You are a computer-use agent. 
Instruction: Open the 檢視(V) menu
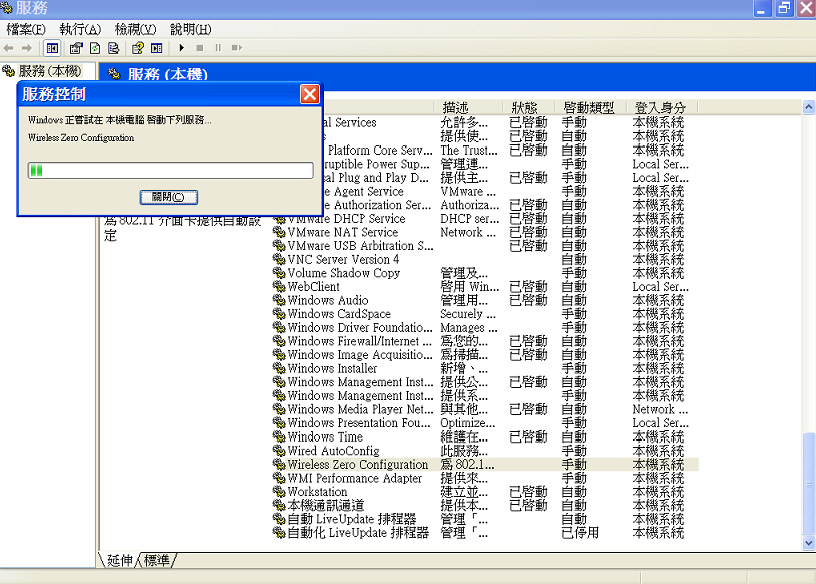click(x=135, y=30)
